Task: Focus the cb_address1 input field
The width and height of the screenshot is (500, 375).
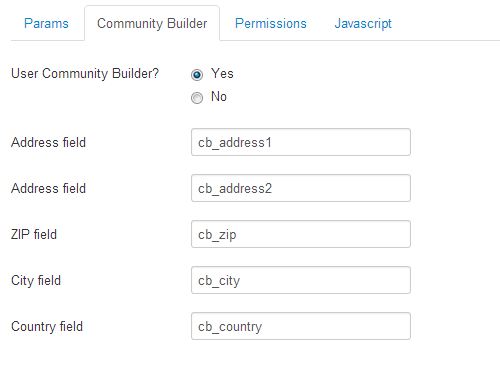Action: (x=301, y=142)
